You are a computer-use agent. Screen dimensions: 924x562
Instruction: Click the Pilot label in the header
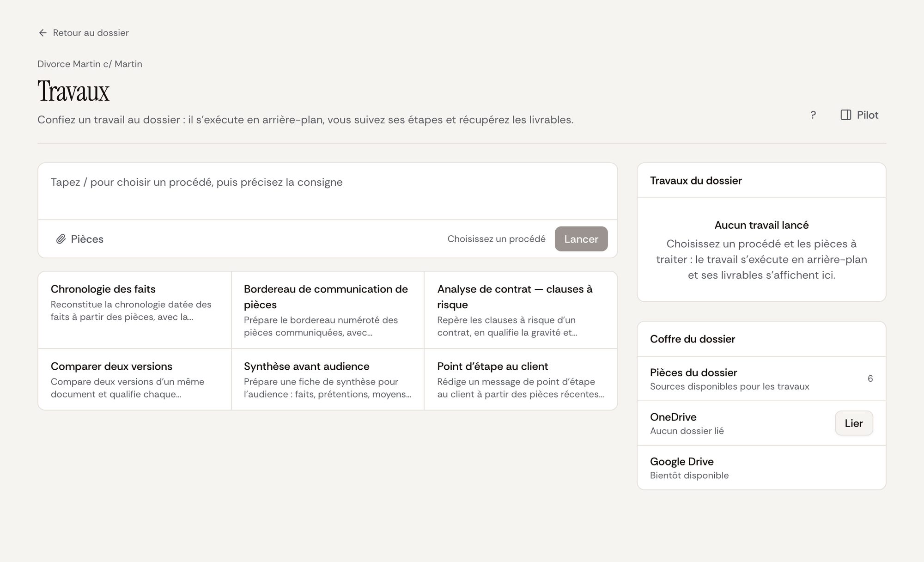868,115
